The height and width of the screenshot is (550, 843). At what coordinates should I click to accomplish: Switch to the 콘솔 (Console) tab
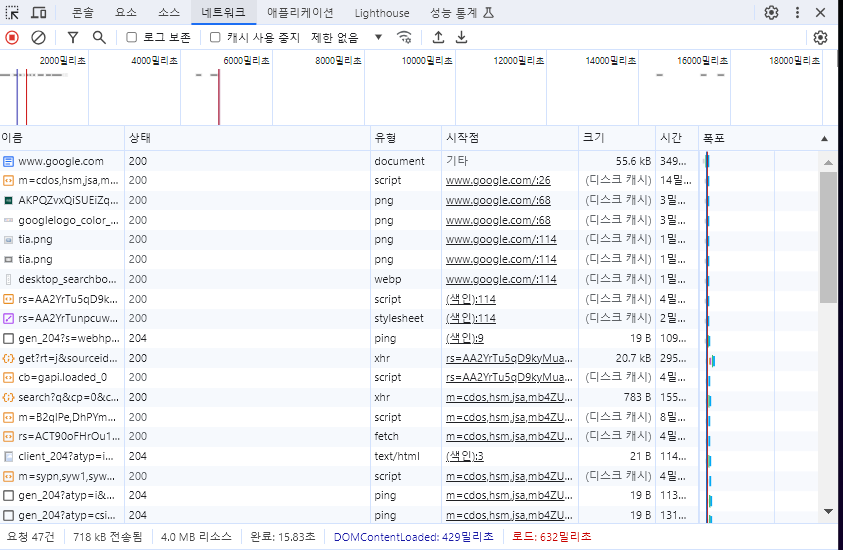coord(83,12)
